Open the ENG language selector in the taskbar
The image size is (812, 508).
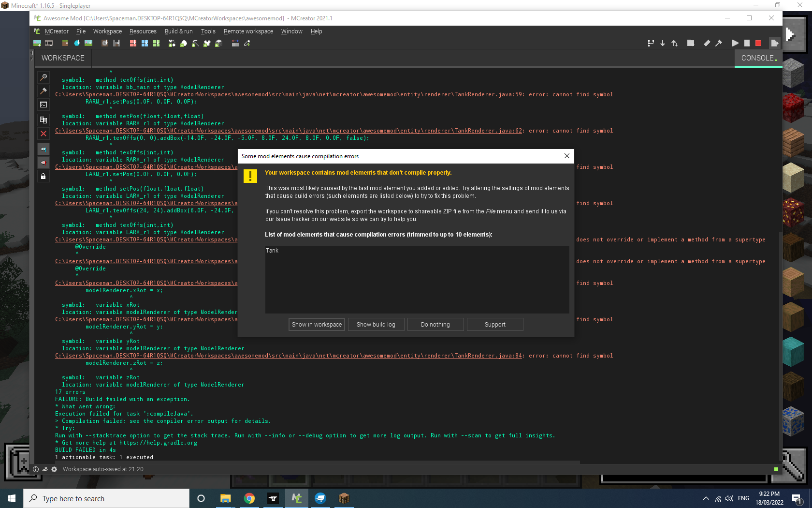[743, 498]
